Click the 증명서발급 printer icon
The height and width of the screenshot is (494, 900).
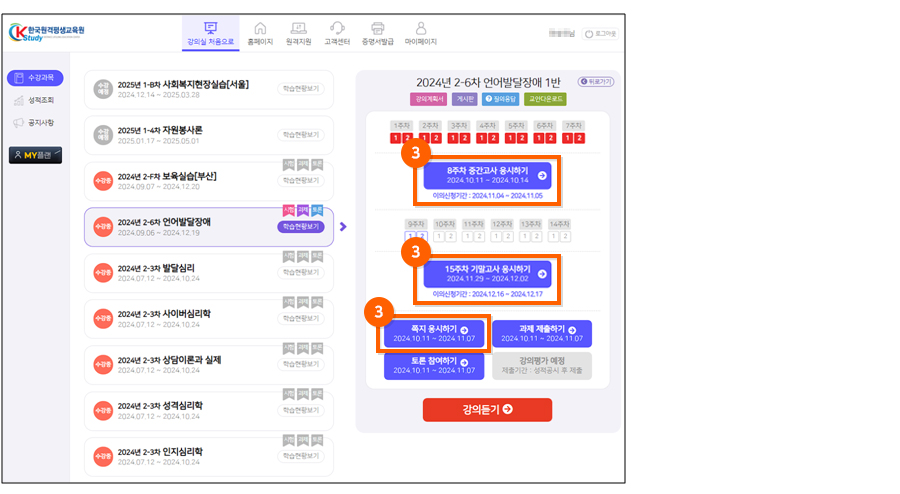[378, 29]
